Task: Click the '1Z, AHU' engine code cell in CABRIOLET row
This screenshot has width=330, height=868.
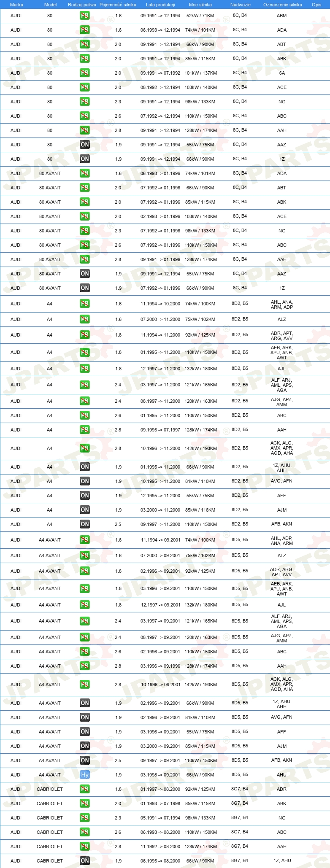Action: pos(282,860)
